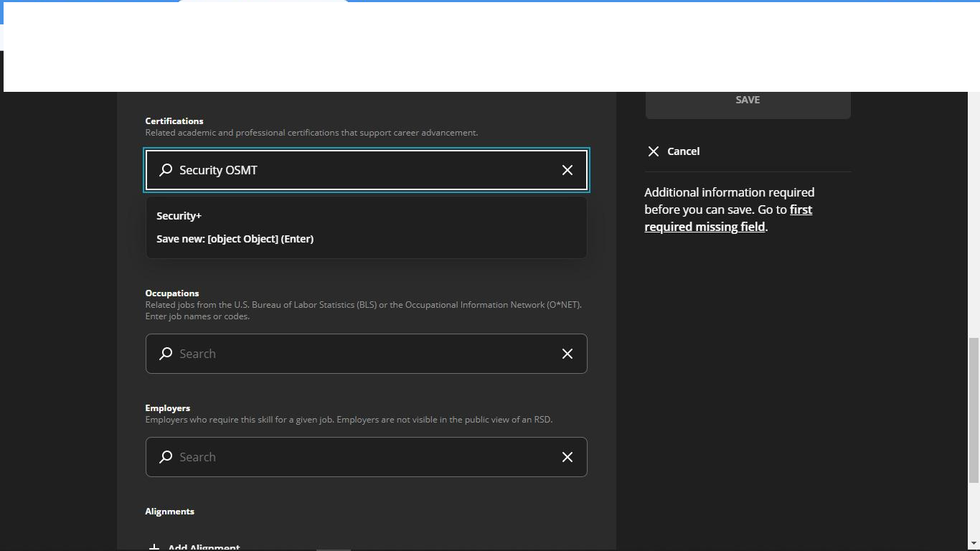
Task: Choose the Save new option in suggestions
Action: [x=235, y=238]
